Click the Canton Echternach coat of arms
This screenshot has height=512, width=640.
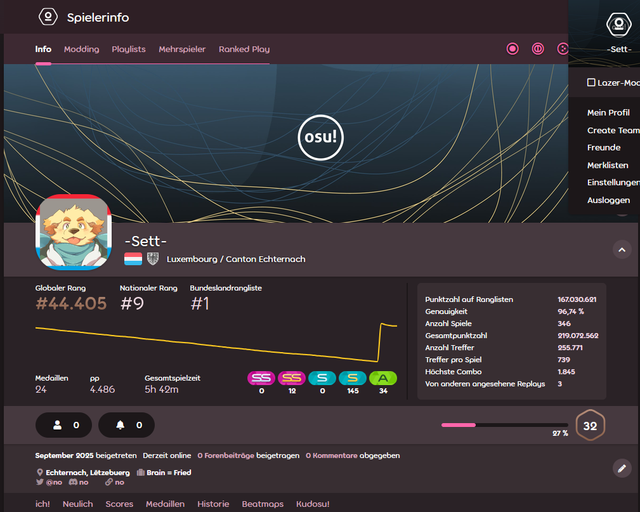point(153,259)
